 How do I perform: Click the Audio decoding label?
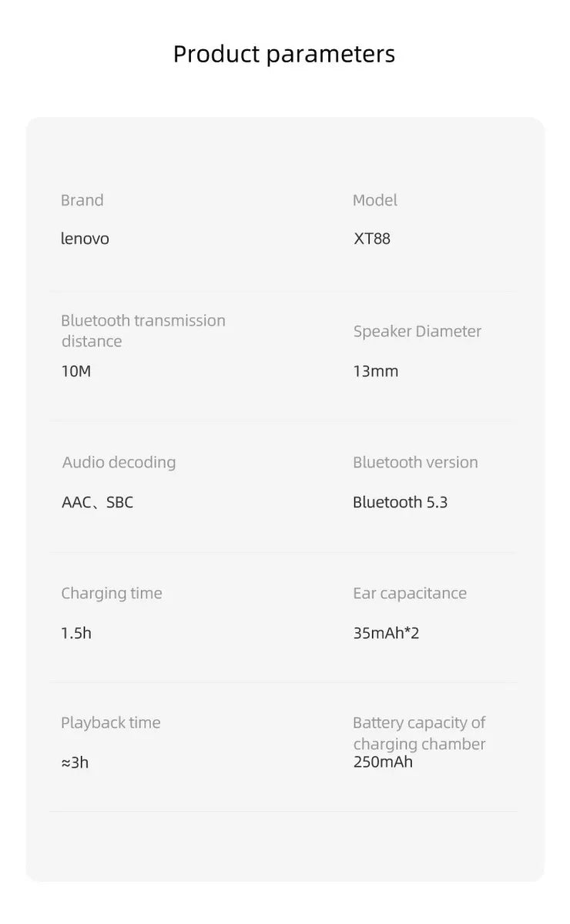pyautogui.click(x=119, y=462)
